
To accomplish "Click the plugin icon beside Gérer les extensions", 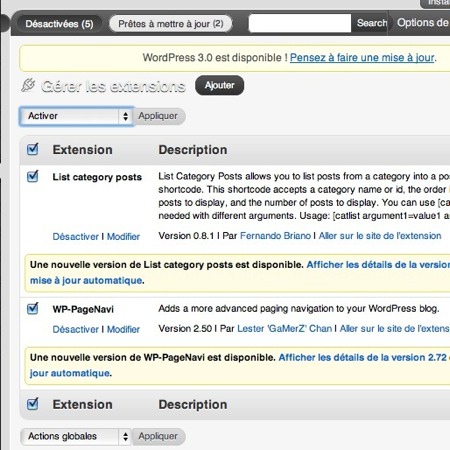I will (x=28, y=85).
